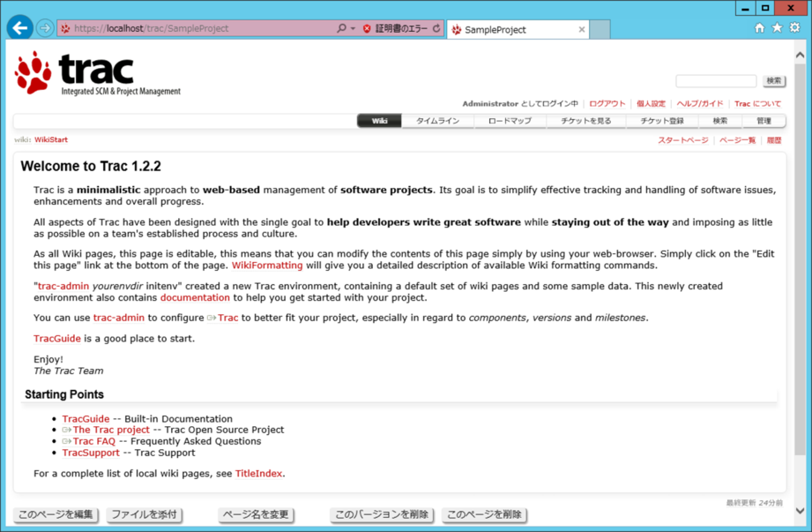The width and height of the screenshot is (812, 532).
Task: View page 履歴 history link
Action: (774, 141)
